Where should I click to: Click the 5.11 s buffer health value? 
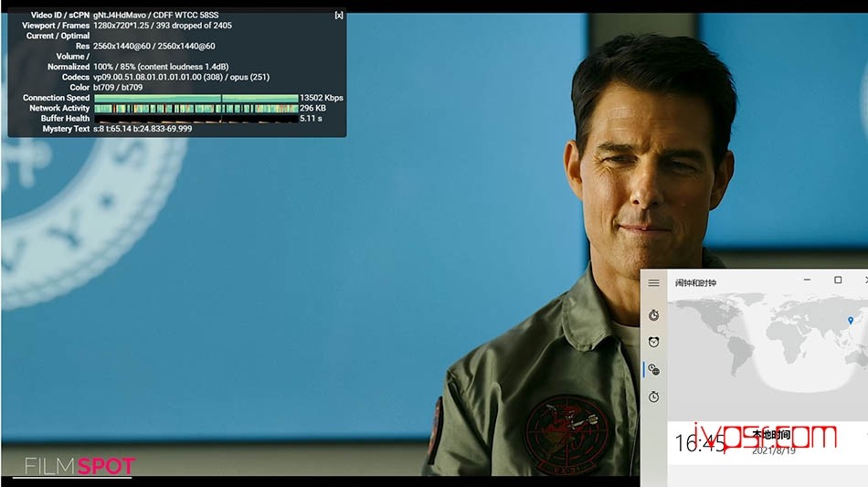click(311, 119)
